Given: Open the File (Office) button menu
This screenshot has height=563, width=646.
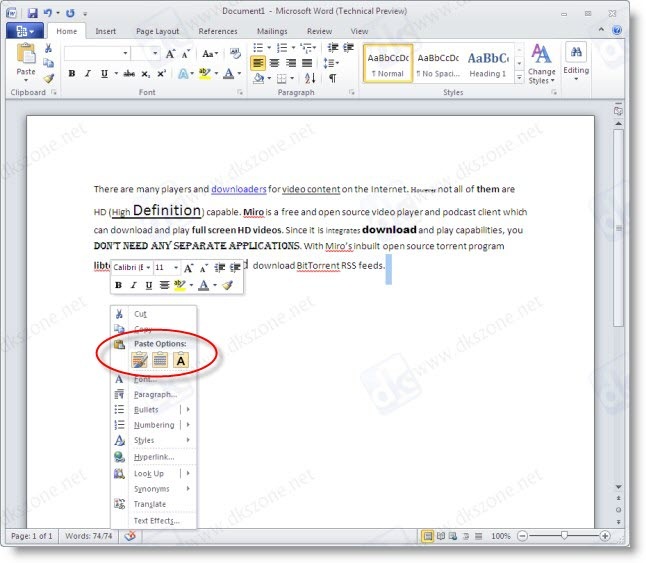Looking at the screenshot, I should (25, 31).
